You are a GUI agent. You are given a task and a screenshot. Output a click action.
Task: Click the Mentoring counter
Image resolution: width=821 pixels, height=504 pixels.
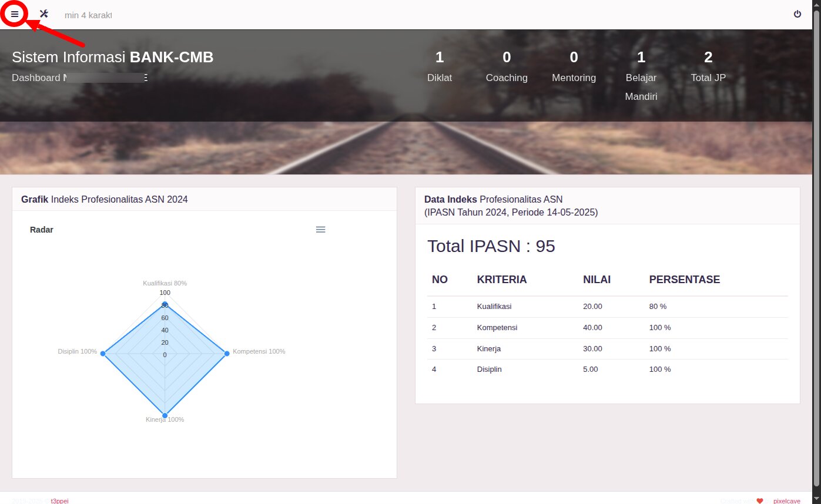[574, 66]
